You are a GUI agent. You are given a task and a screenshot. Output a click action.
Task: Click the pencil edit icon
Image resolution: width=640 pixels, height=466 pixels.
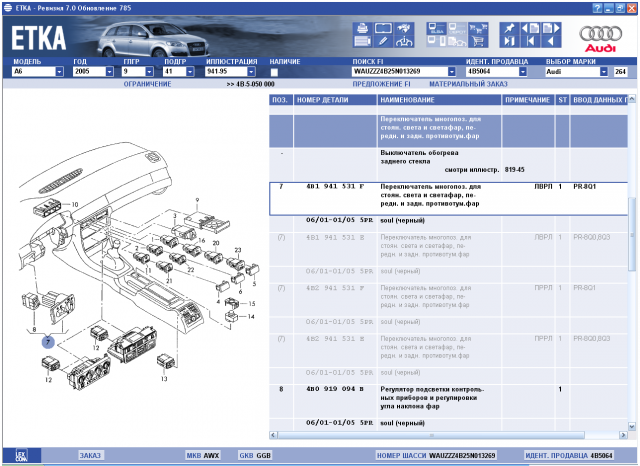(x=383, y=41)
